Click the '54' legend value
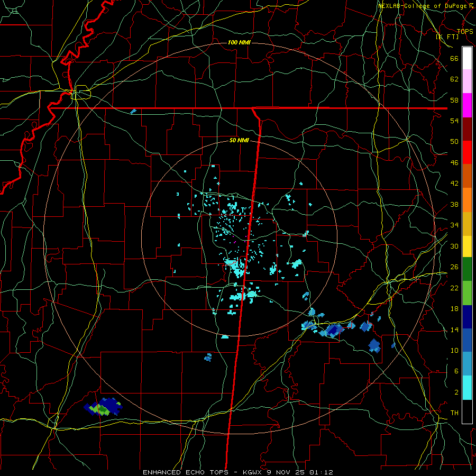476x476 pixels. tap(454, 121)
